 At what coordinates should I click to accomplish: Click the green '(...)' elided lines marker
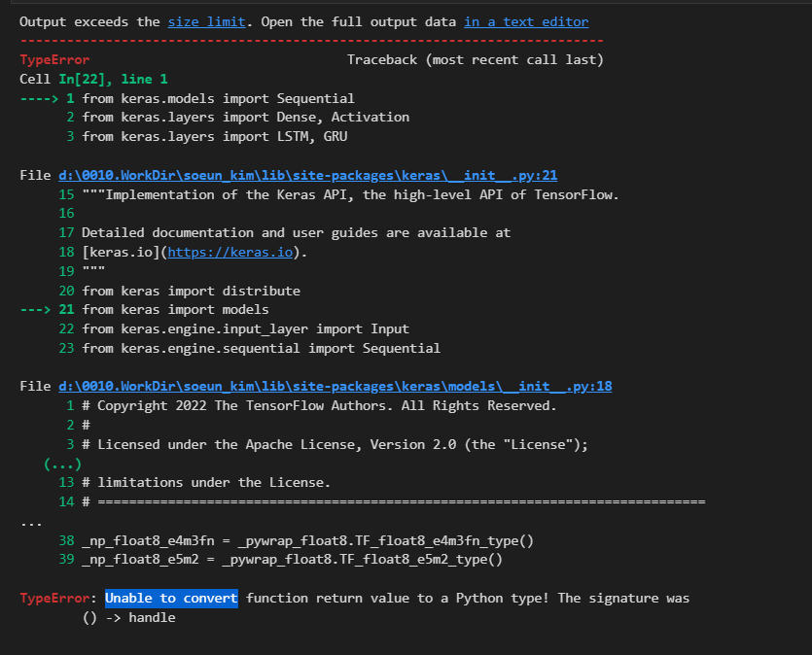click(x=62, y=465)
